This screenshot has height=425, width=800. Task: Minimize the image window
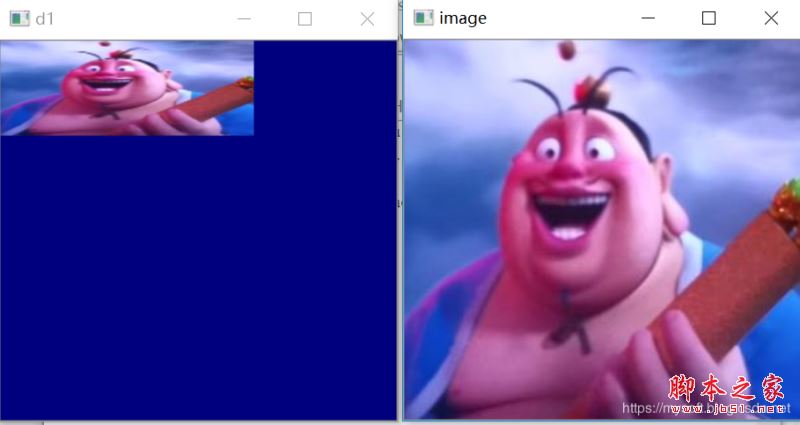[648, 18]
